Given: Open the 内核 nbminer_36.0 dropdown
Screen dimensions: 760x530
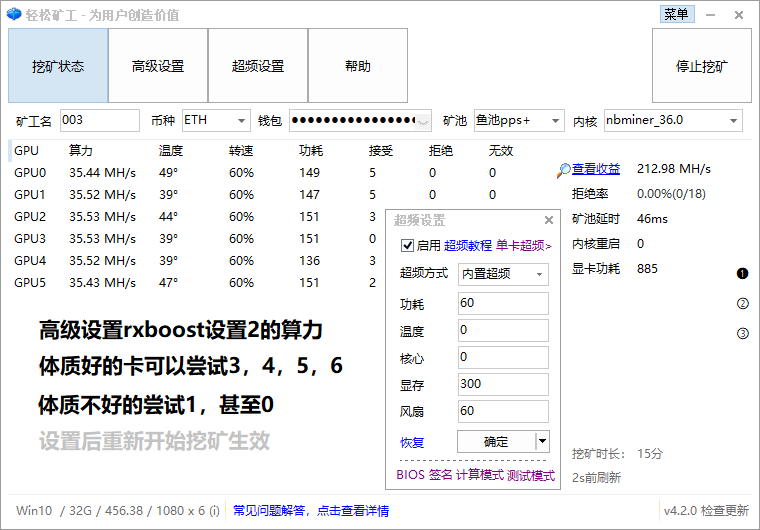Looking at the screenshot, I should pos(733,121).
